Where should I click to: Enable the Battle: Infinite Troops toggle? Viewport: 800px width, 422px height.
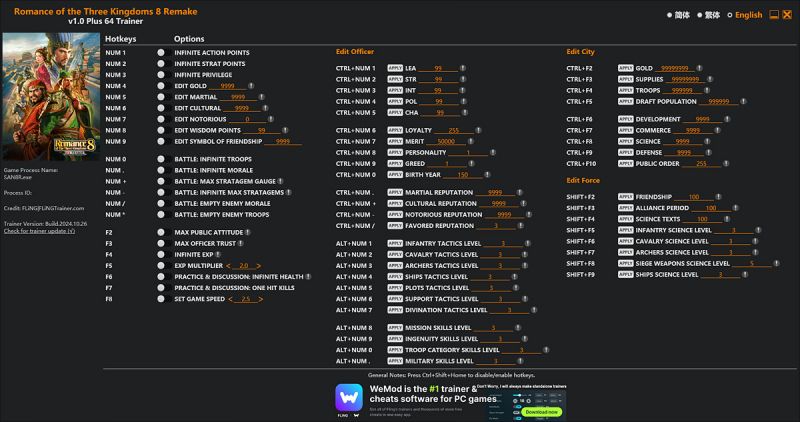pyautogui.click(x=161, y=159)
